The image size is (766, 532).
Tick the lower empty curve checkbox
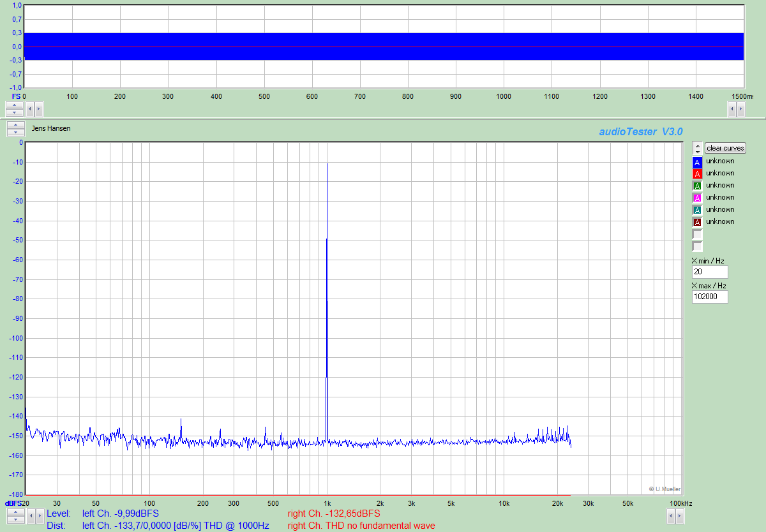pos(697,246)
